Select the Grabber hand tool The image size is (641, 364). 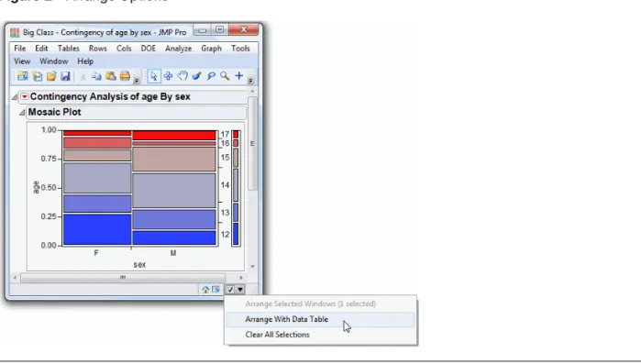click(182, 76)
